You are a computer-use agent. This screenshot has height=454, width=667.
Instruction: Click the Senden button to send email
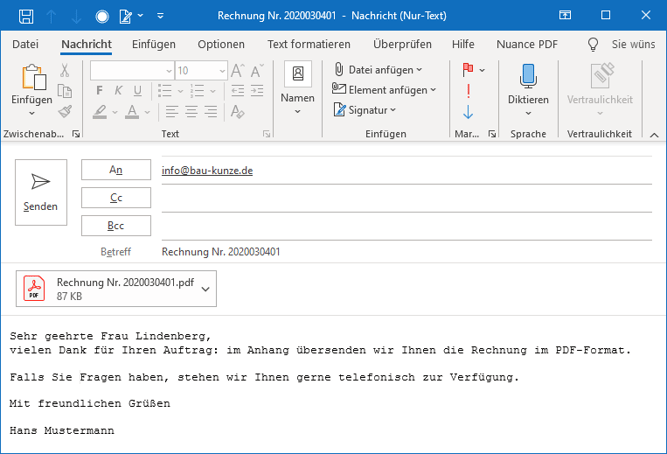pyautogui.click(x=41, y=190)
